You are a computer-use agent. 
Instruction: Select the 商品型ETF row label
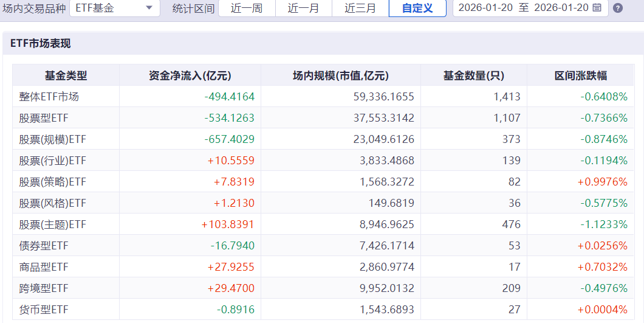click(44, 267)
